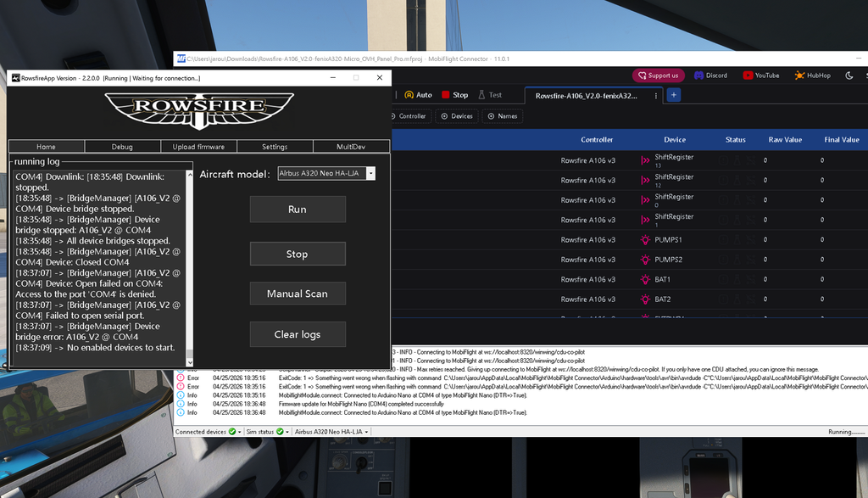Click the running log scroll-down arrow
The image size is (868, 498).
pos(190,362)
